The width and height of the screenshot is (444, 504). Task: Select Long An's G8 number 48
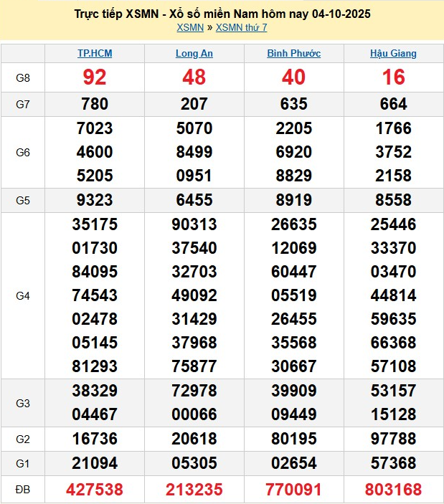pyautogui.click(x=194, y=77)
